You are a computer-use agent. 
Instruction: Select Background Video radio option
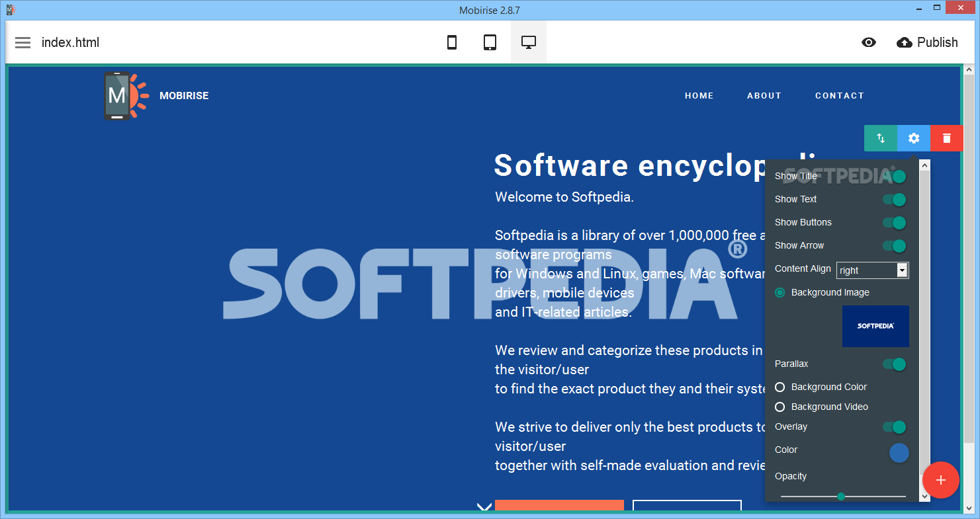(780, 407)
